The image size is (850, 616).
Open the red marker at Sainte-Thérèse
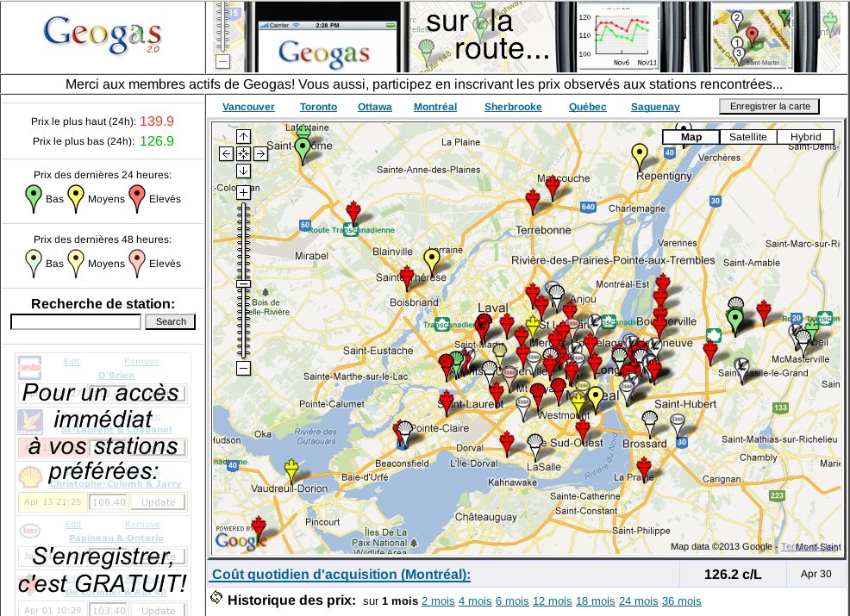tap(407, 278)
